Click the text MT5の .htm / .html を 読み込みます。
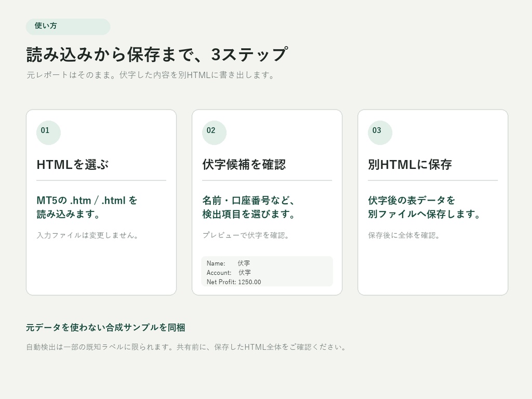The image size is (532, 399). click(87, 207)
